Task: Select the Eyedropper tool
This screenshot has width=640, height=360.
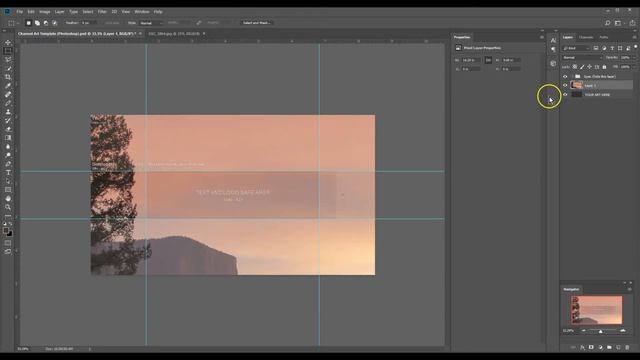Action: point(8,86)
